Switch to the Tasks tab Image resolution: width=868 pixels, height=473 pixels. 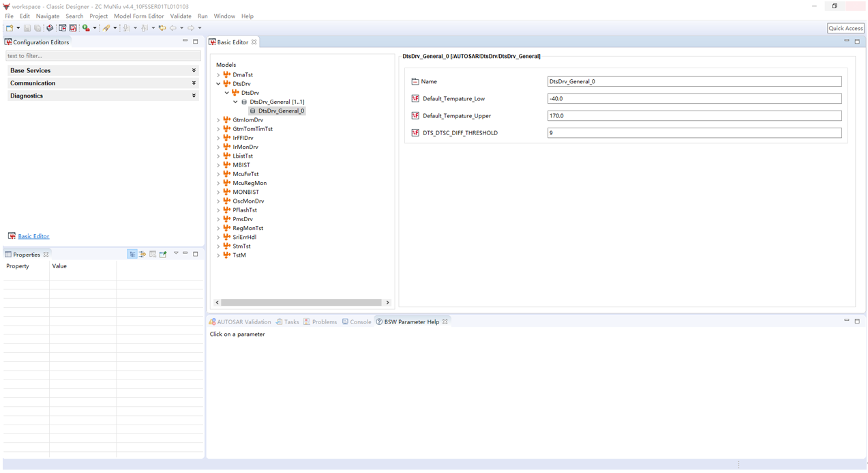tap(288, 321)
